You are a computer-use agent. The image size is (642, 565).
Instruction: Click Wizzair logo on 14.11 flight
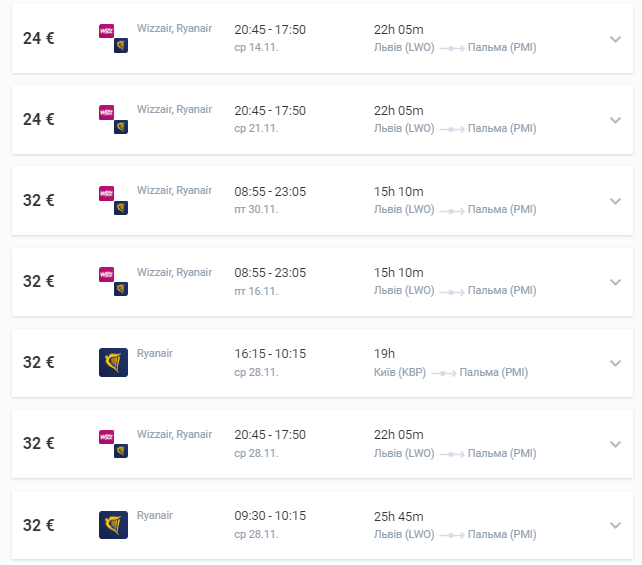(x=106, y=31)
